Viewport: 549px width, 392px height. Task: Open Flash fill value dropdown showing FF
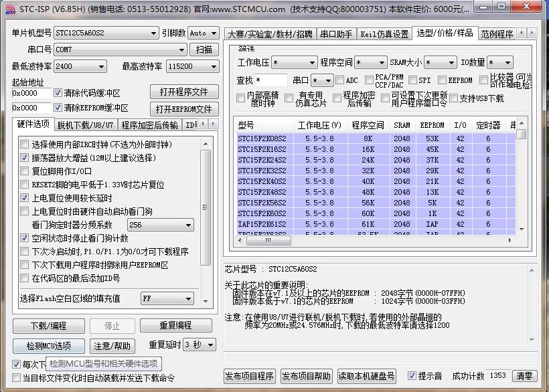(x=167, y=298)
